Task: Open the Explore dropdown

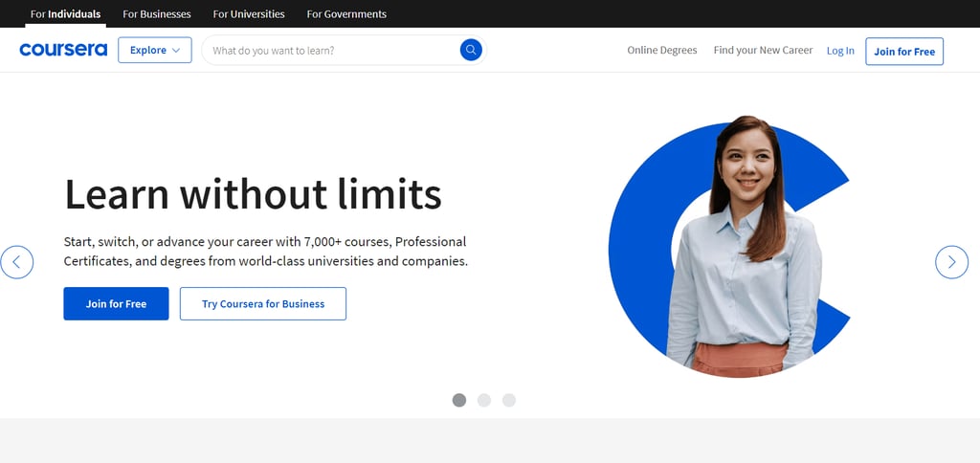Action: [x=154, y=50]
